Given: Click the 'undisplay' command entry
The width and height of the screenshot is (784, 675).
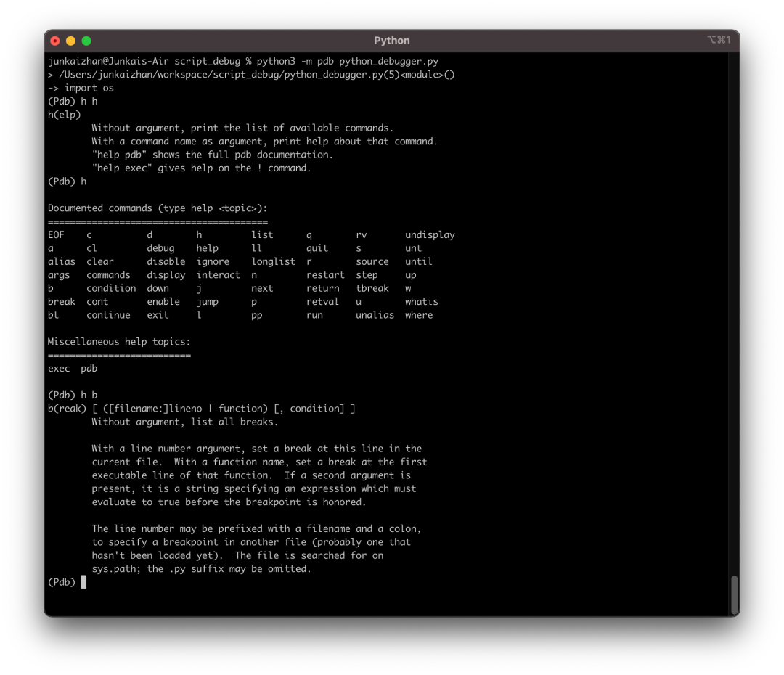Looking at the screenshot, I should [x=430, y=235].
